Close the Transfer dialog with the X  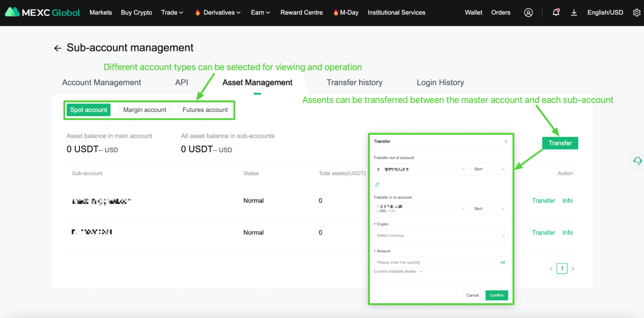[506, 141]
